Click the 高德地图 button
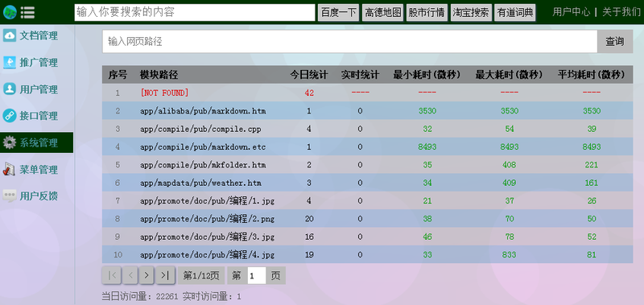 (x=383, y=13)
